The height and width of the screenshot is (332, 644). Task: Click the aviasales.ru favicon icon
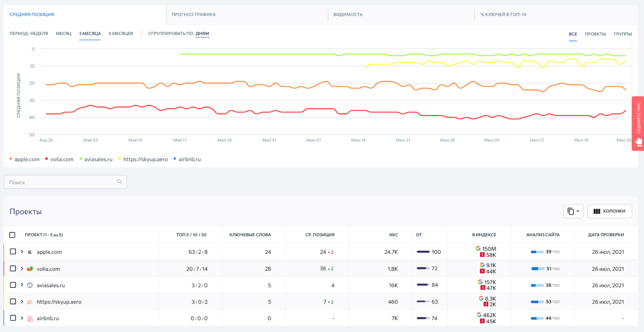coord(30,285)
